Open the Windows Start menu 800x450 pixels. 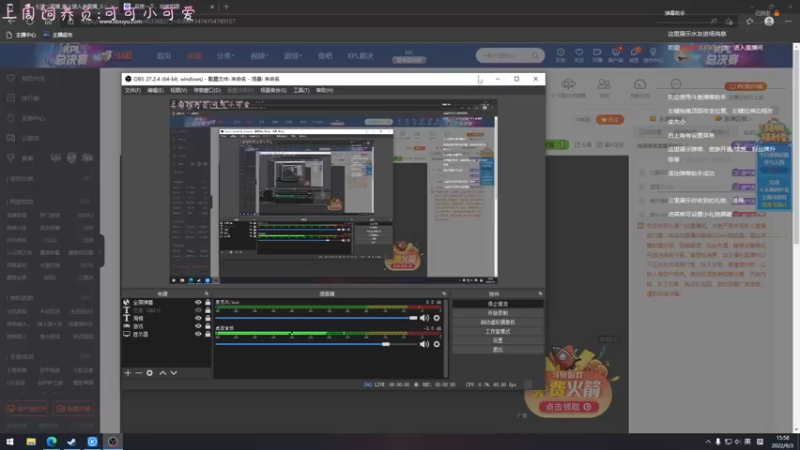(x=10, y=441)
